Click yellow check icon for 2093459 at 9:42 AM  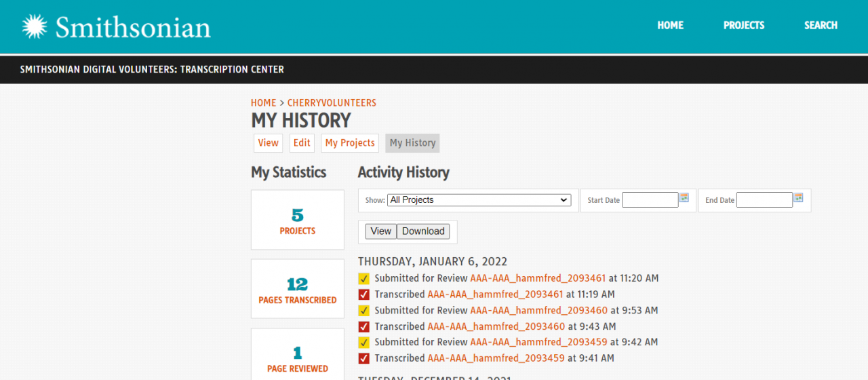pyautogui.click(x=364, y=343)
